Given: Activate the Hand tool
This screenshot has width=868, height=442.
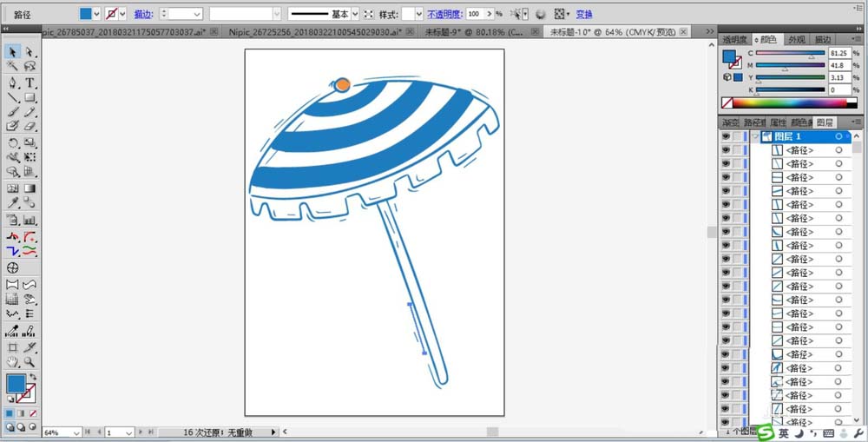Looking at the screenshot, I should coord(13,361).
